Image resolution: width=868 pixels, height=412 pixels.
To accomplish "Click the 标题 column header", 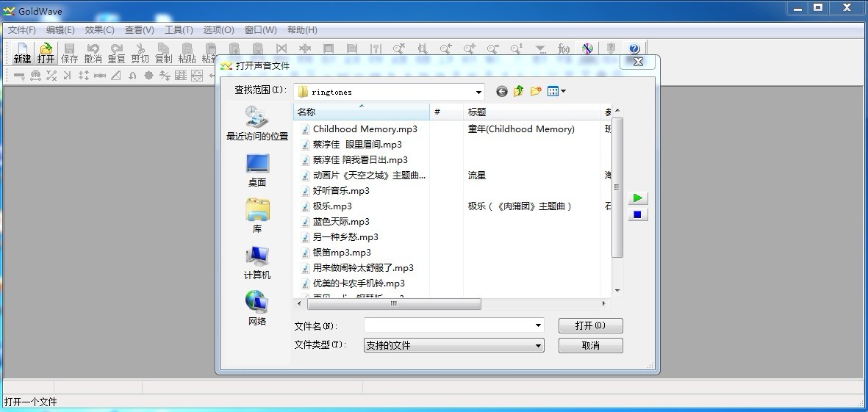I will [531, 112].
